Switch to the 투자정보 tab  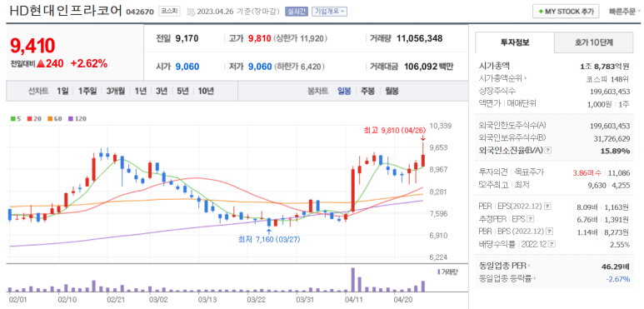point(515,42)
